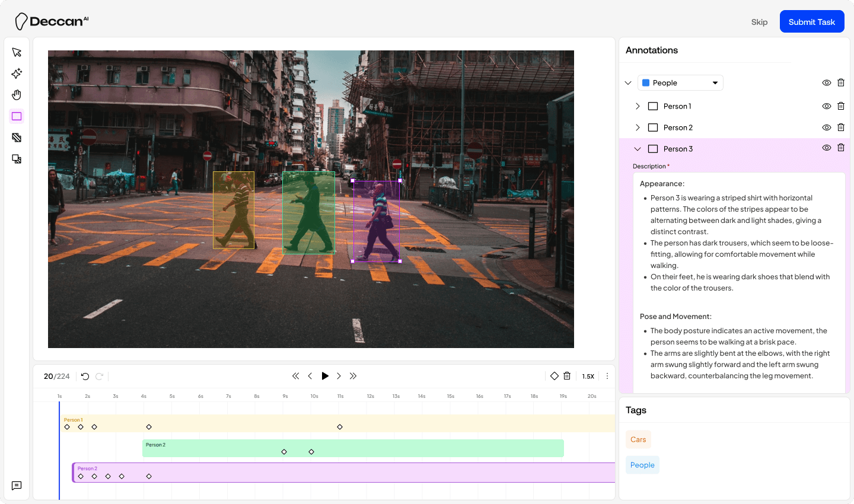Click the Skip link
The image size is (854, 504).
(x=759, y=22)
